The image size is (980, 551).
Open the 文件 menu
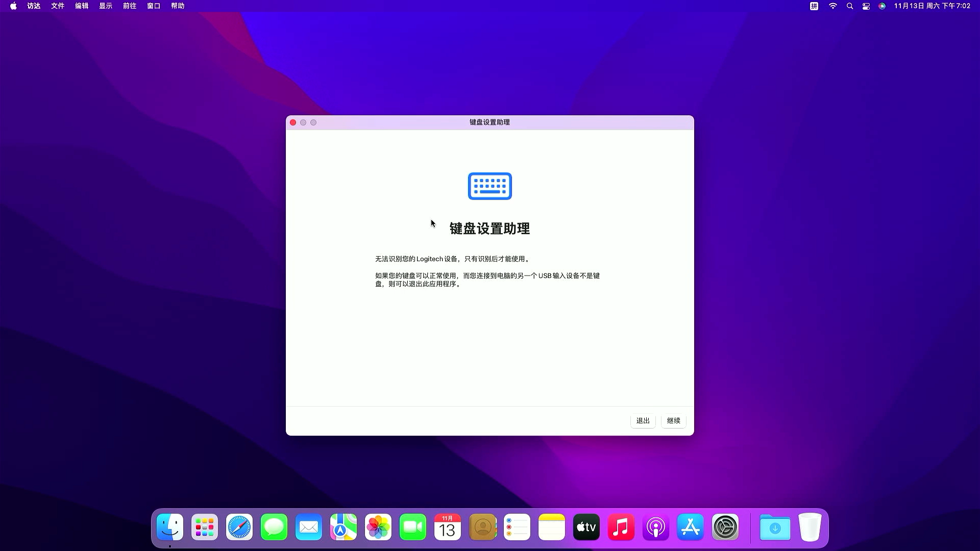click(x=58, y=6)
